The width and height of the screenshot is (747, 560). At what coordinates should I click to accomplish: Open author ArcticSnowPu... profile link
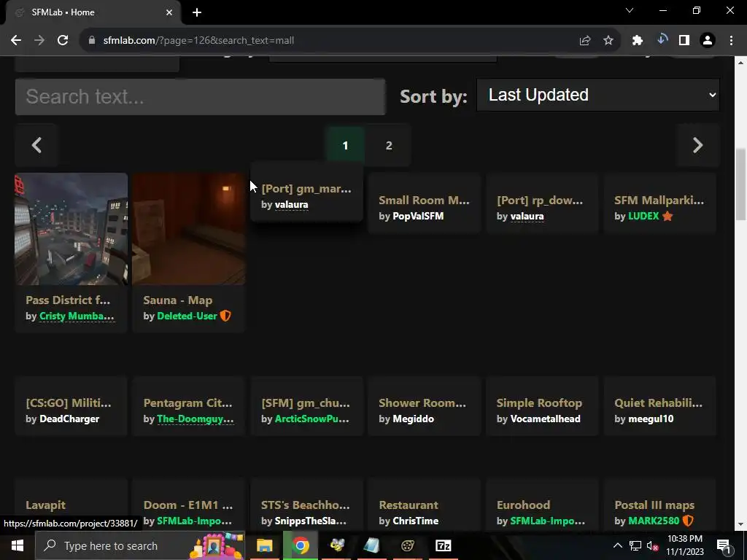click(x=311, y=419)
